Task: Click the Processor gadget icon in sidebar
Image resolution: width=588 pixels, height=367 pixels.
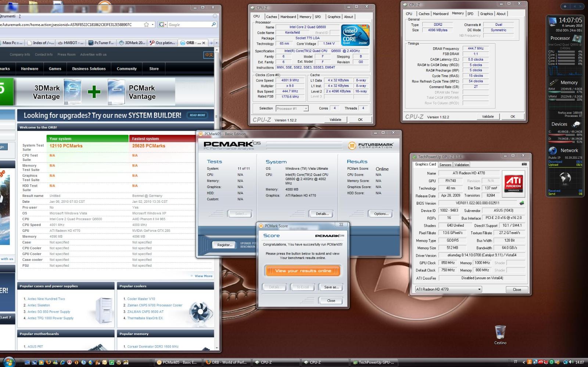Action: (577, 38)
